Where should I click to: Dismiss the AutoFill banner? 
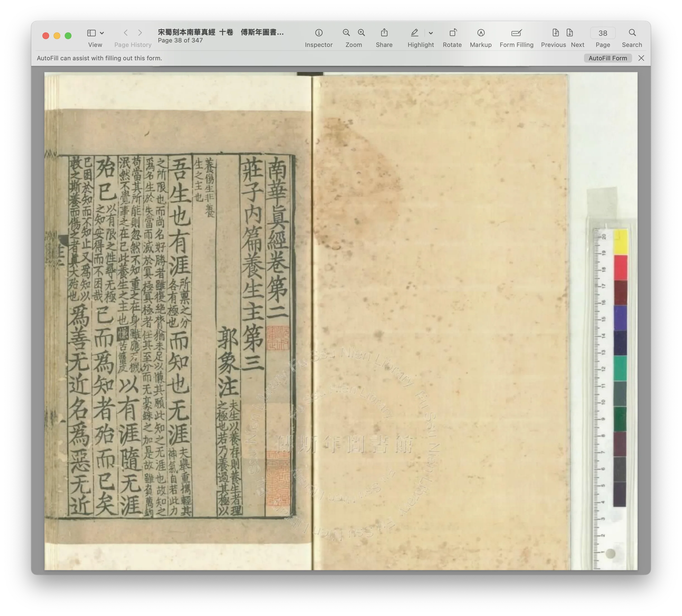pos(641,58)
